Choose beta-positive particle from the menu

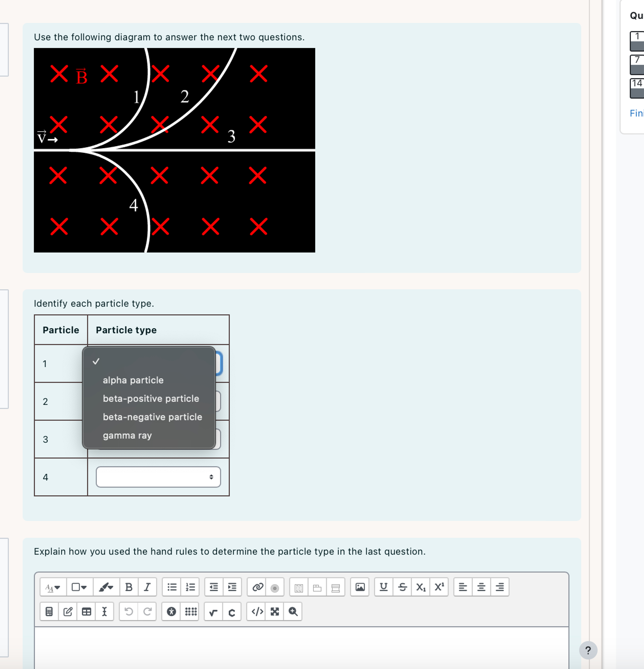click(151, 398)
